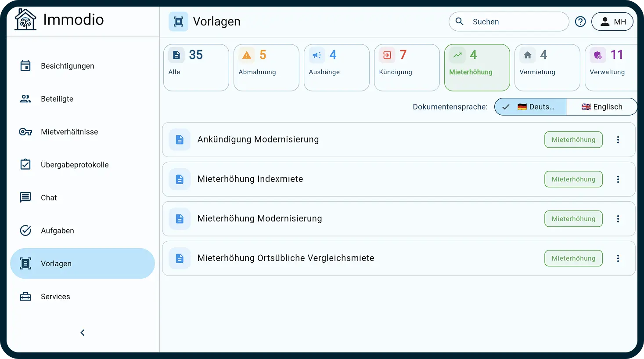
Task: Click the Beteiligte people icon
Action: pos(25,99)
